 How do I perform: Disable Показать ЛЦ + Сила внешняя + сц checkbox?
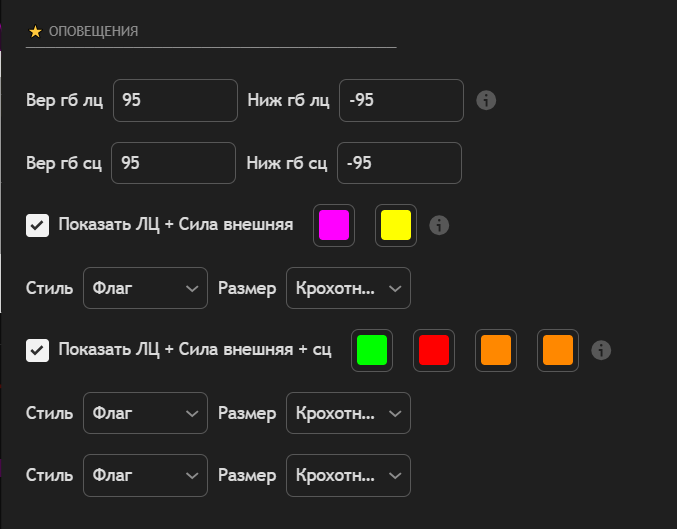38,350
